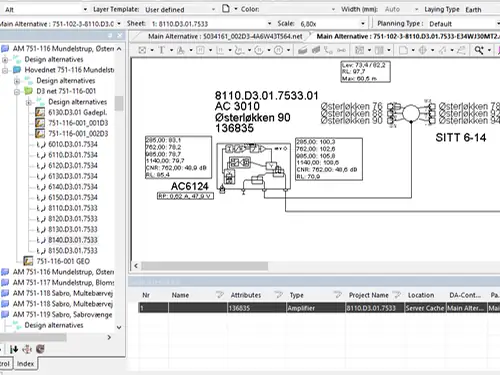Open the magnifier zoom tool
The width and height of the screenshot is (500, 375).
point(479,50)
